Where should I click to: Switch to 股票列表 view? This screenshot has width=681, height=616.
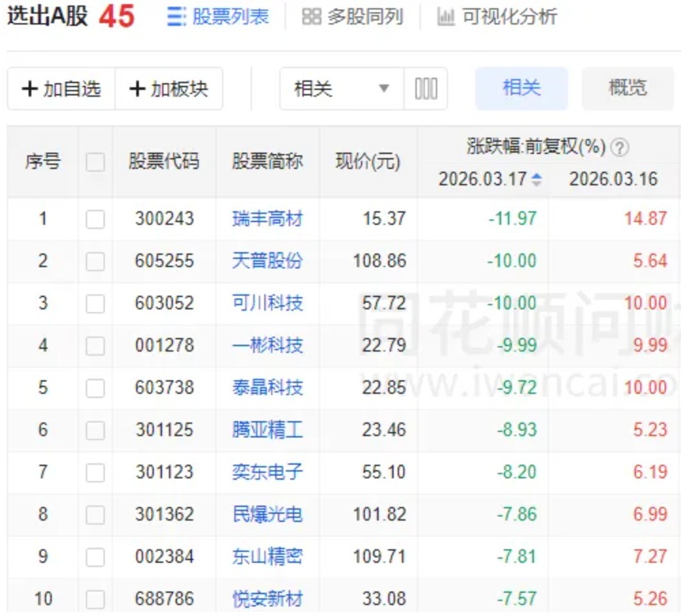tap(218, 17)
